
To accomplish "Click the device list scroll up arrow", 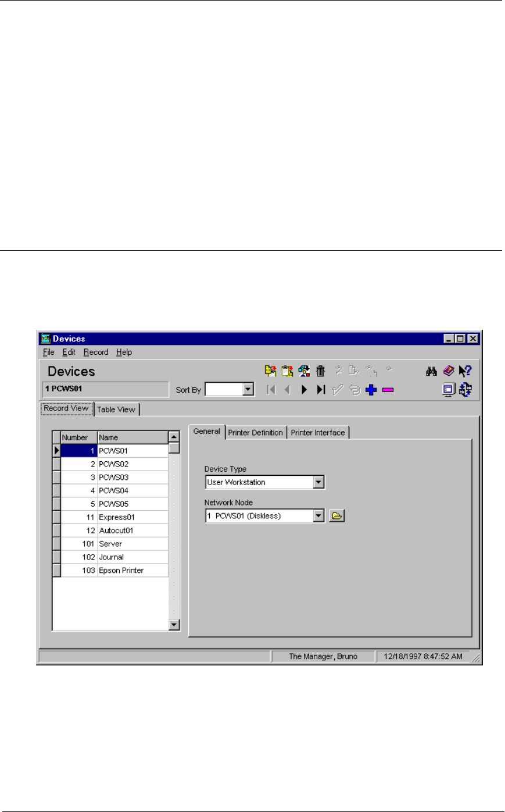I will 174,437.
